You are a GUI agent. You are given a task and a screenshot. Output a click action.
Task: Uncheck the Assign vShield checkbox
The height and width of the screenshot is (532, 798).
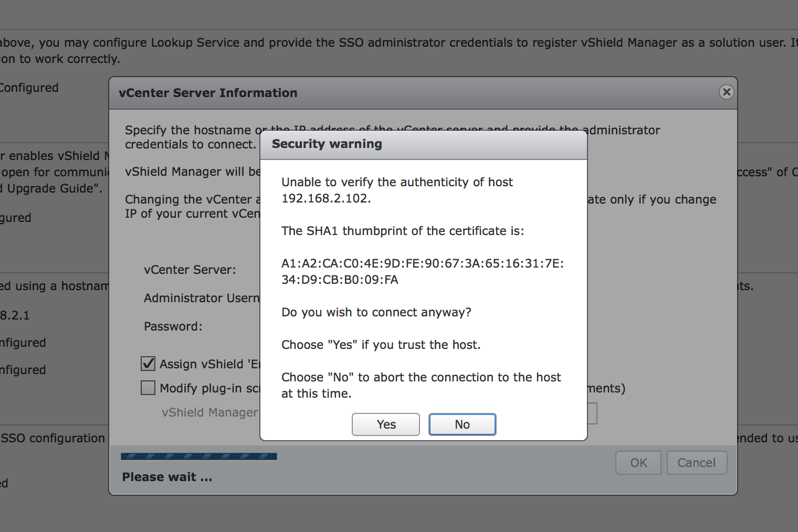(x=148, y=364)
